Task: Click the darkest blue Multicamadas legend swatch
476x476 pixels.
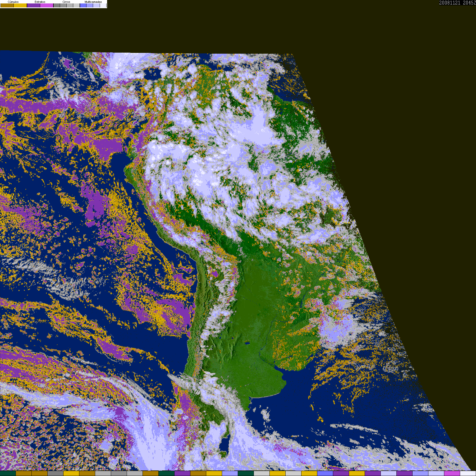Action: pos(83,5)
